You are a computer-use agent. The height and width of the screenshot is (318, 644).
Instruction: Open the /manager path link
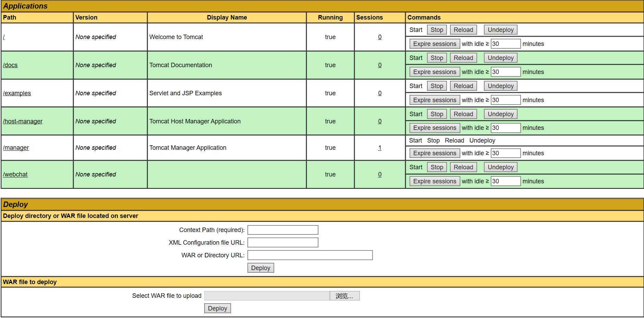click(16, 148)
